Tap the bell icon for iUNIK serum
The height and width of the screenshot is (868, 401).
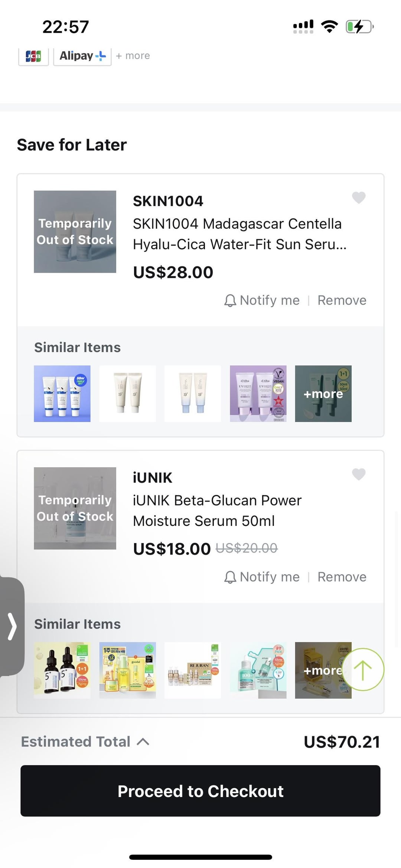coord(230,577)
